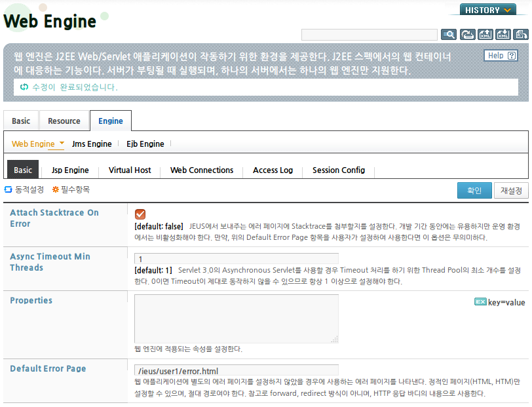This screenshot has width=532, height=407.
Task: Open the Resource tab
Action: (x=64, y=121)
